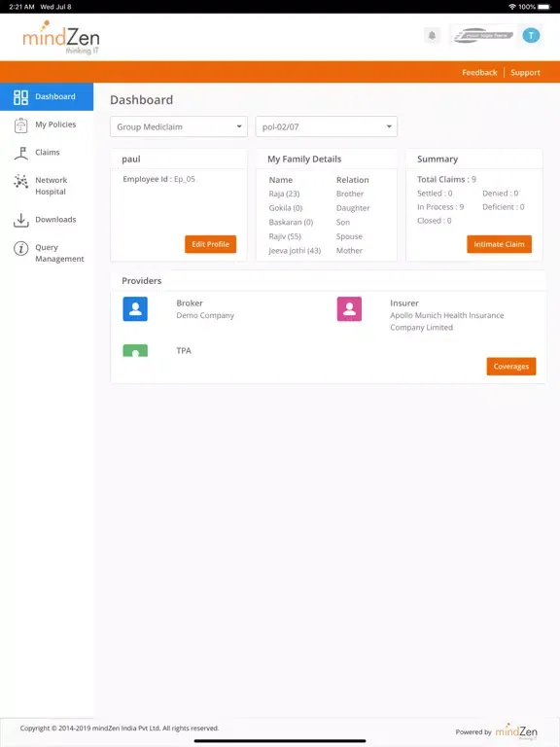Image resolution: width=560 pixels, height=747 pixels.
Task: Click the Intimate Claim button
Action: point(499,244)
